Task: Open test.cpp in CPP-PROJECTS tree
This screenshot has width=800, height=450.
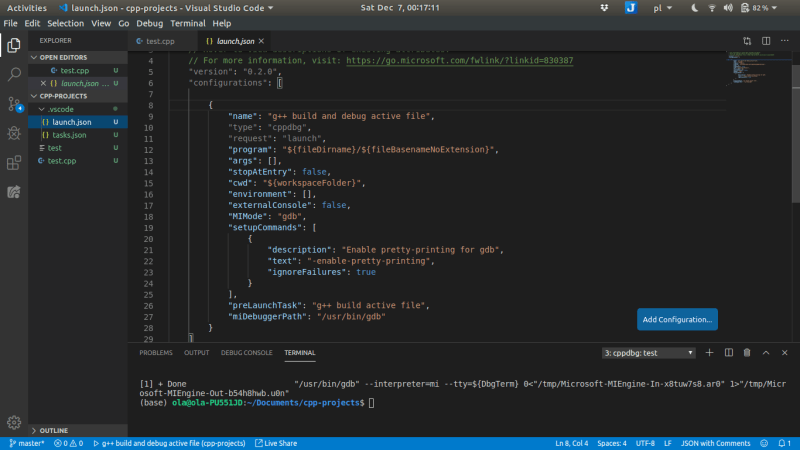Action: pos(78,161)
